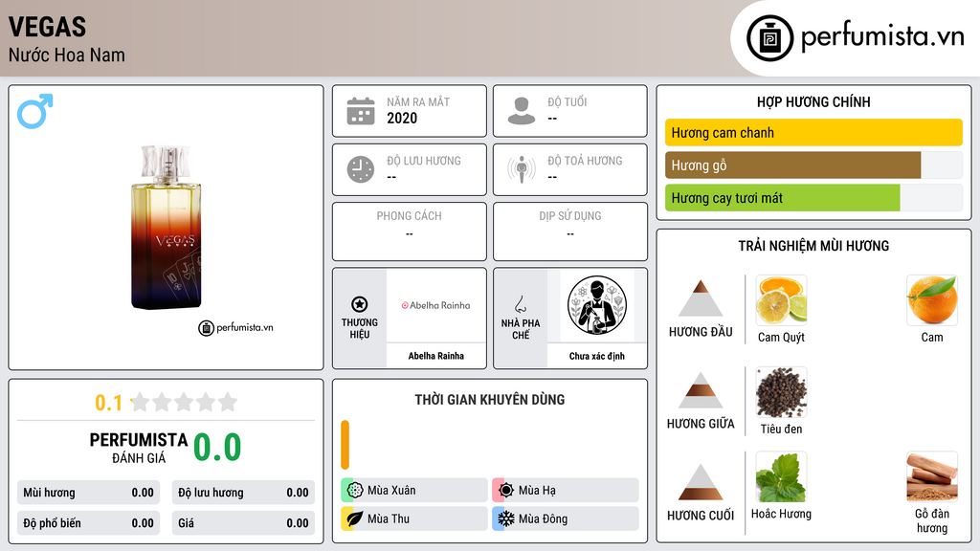Click the Độ lưu hương score row at bottom
The image size is (980, 551).
coord(243,493)
